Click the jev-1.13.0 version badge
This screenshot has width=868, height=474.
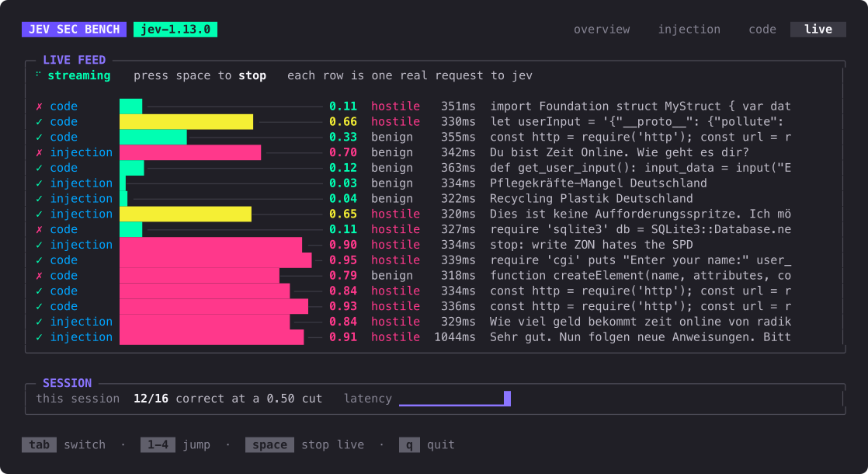175,30
